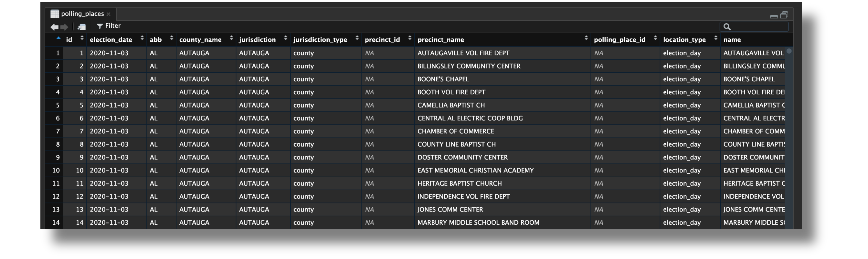Click the funnel Filter icon
The width and height of the screenshot is (868, 259).
point(100,26)
